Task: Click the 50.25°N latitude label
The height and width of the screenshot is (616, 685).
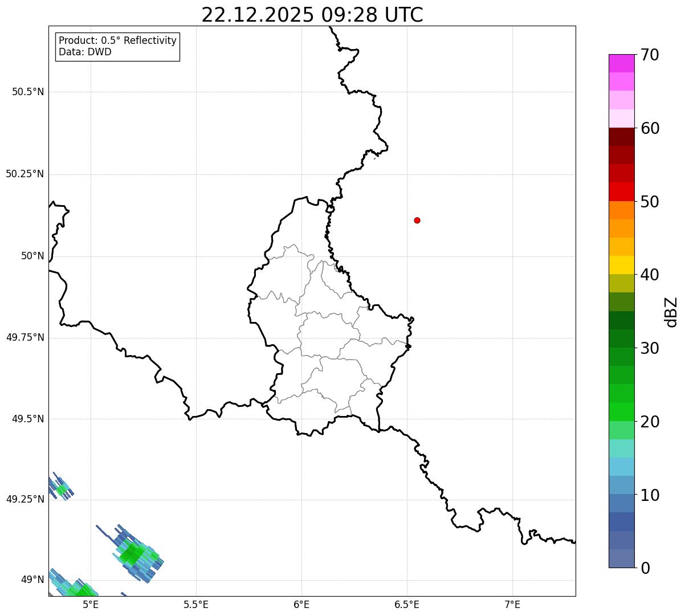Action: (x=25, y=174)
